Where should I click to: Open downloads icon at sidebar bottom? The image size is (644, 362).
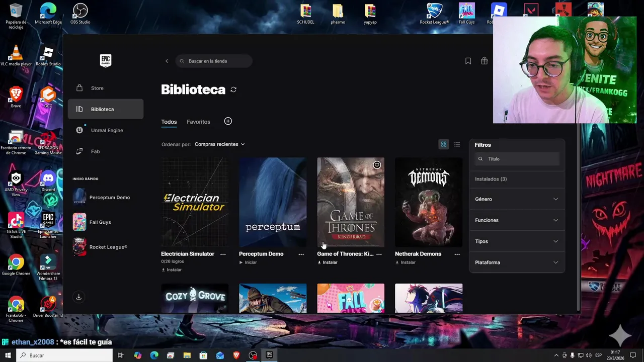[78, 297]
